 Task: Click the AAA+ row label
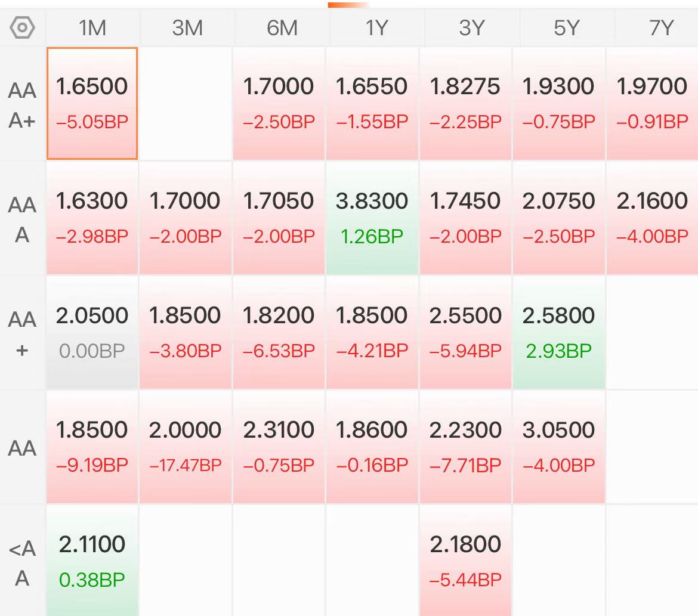click(x=22, y=105)
